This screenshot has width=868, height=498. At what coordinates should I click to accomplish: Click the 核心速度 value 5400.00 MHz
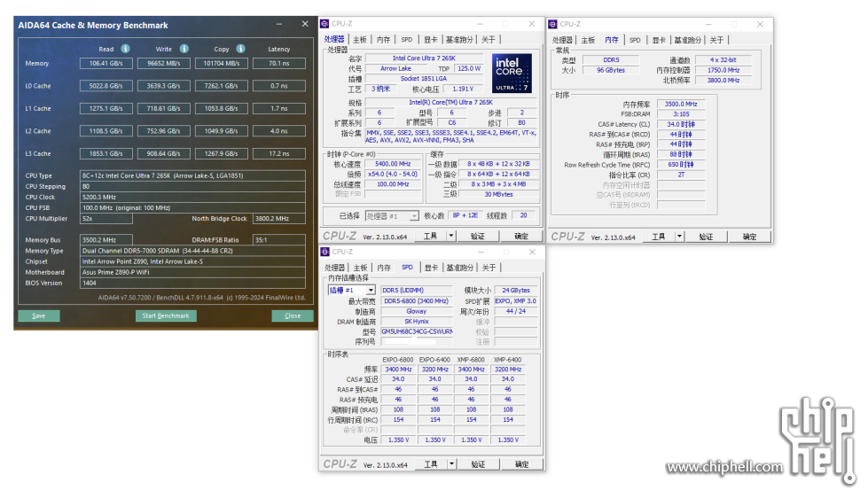pos(393,164)
